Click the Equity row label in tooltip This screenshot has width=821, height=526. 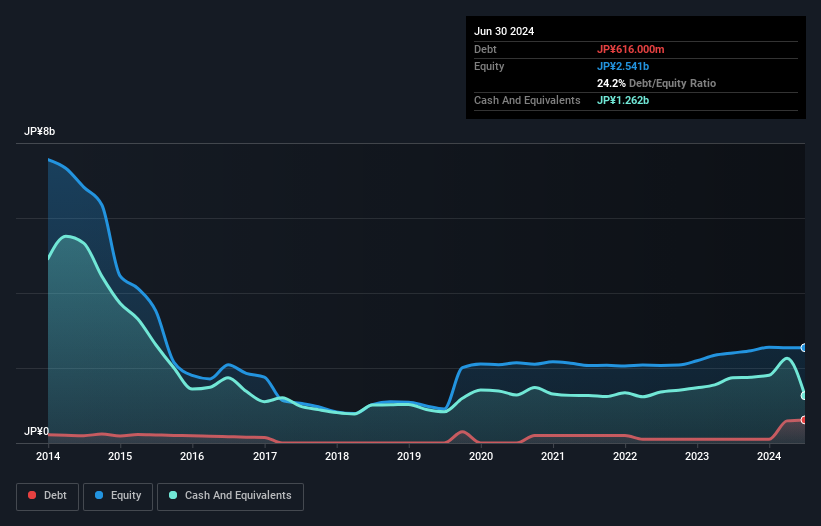[x=489, y=66]
